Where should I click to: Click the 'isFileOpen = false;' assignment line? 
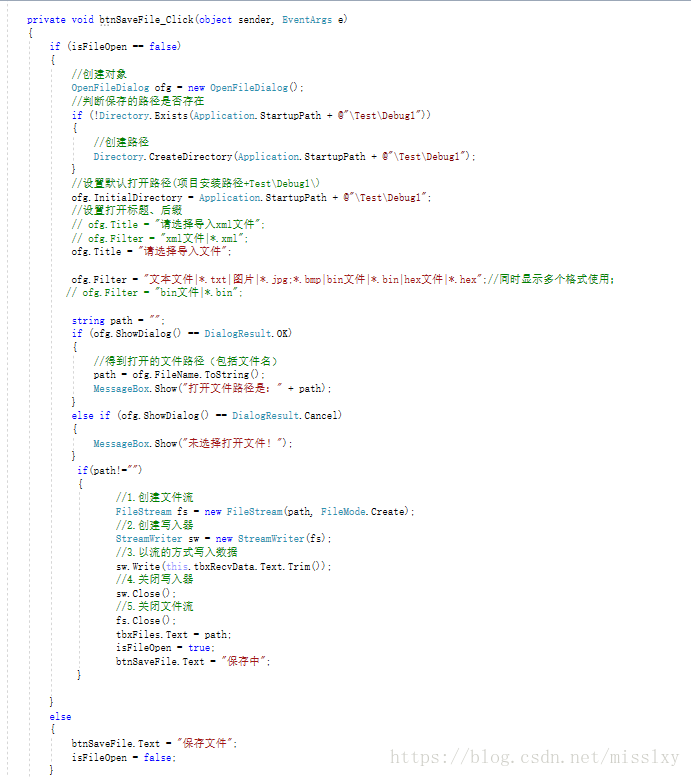pos(123,757)
